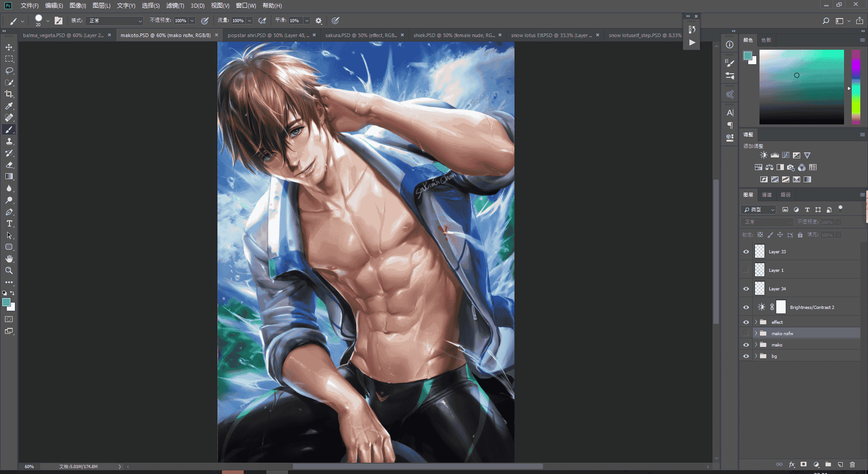Select the Crop tool

9,94
